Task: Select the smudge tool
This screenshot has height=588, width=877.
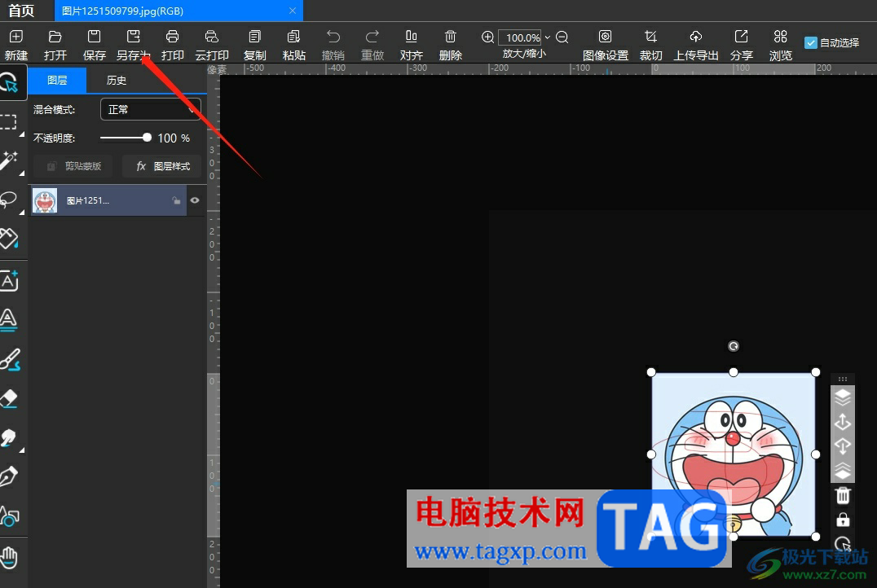Action: [x=9, y=437]
